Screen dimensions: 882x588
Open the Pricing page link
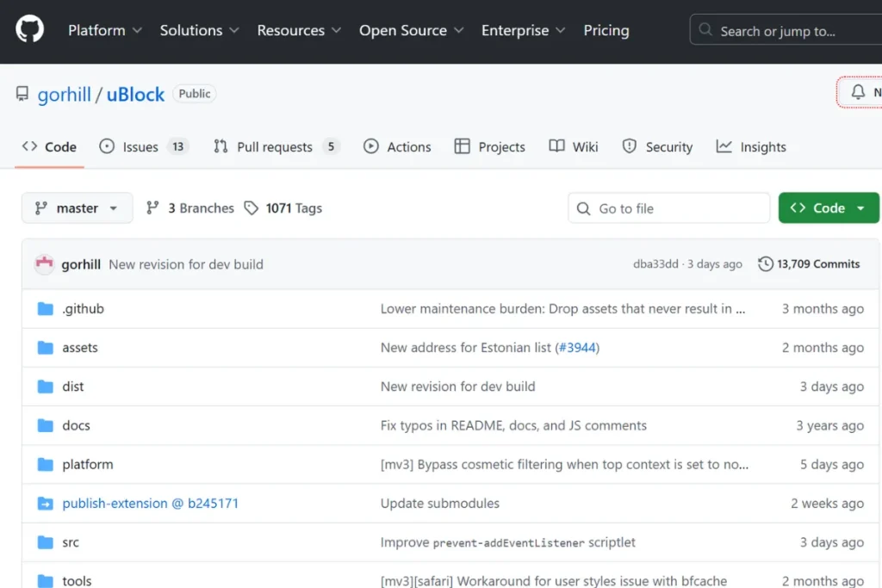click(606, 30)
